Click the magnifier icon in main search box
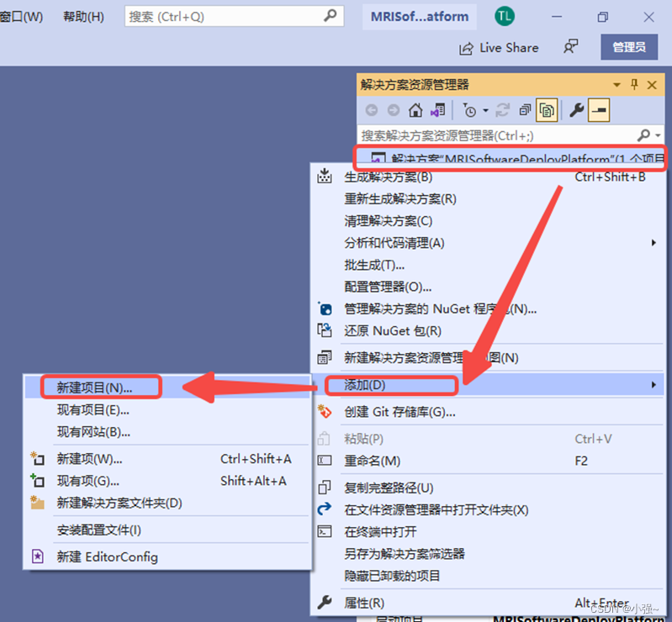672x622 pixels. pos(330,16)
